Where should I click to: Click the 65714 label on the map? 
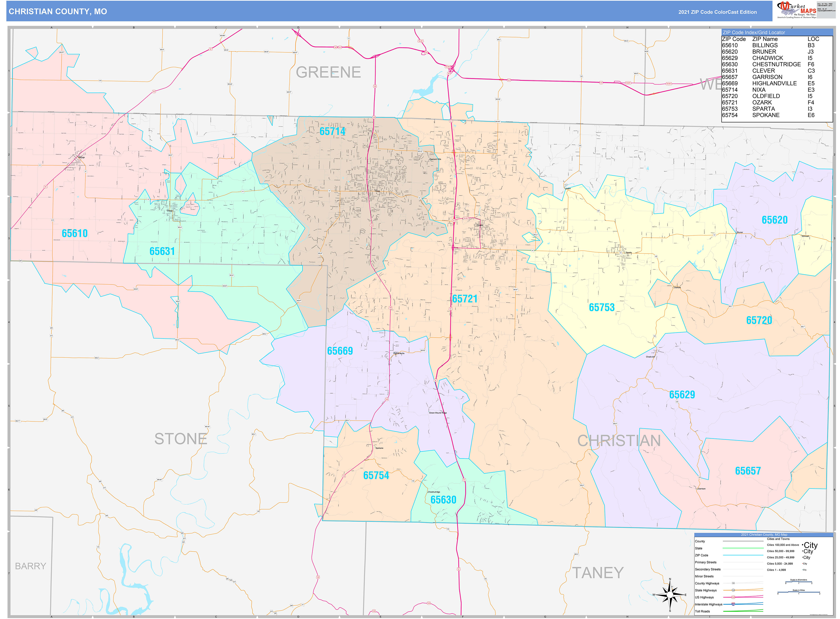point(332,131)
